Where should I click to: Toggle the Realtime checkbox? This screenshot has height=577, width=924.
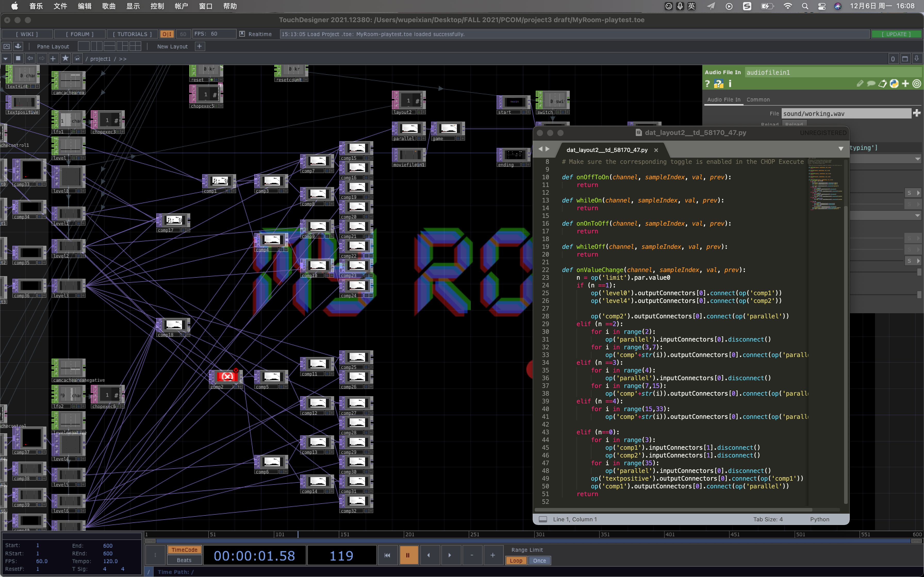242,34
